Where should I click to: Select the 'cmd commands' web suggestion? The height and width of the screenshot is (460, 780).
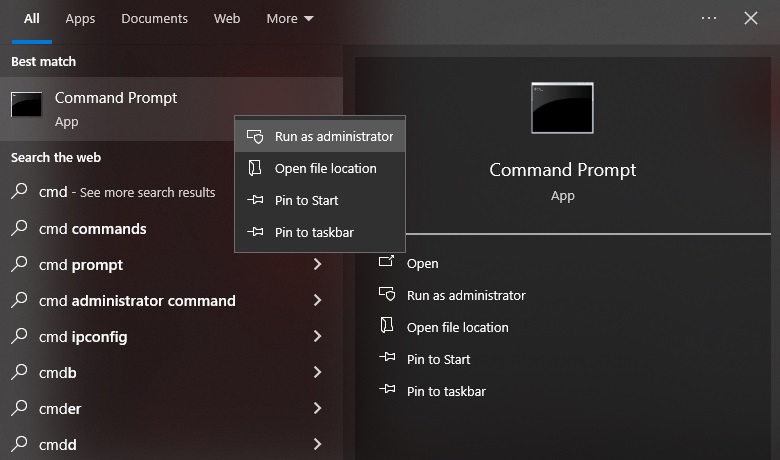click(x=93, y=229)
